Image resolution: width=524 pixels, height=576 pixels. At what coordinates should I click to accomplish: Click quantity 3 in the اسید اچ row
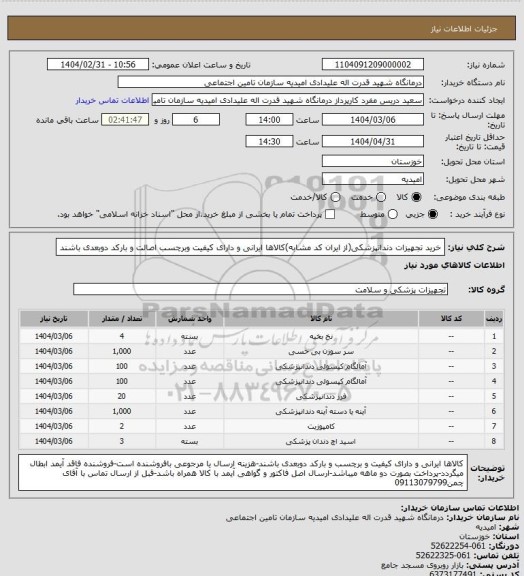point(122,441)
